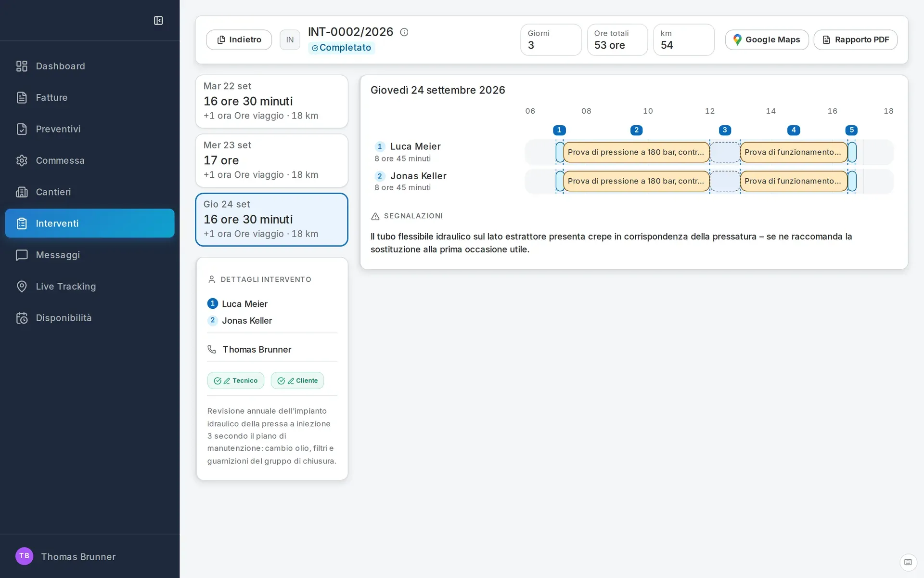Open the info icon next to INT-0002/2026
The image size is (924, 578).
click(404, 32)
